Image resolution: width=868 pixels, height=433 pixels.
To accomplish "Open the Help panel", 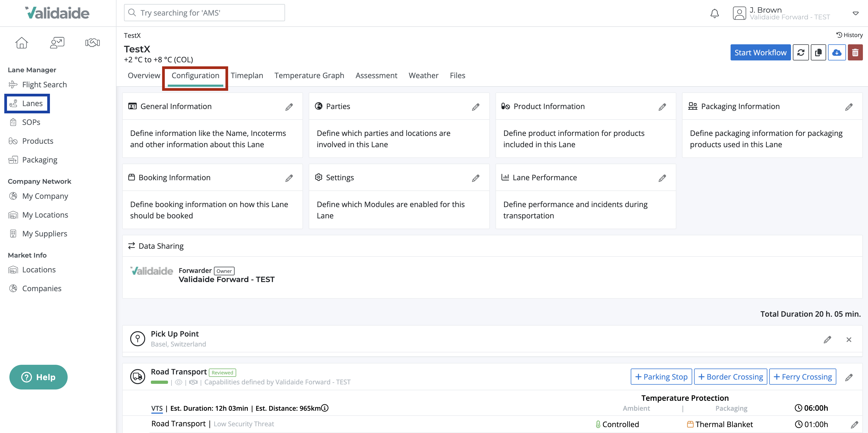I will point(38,377).
